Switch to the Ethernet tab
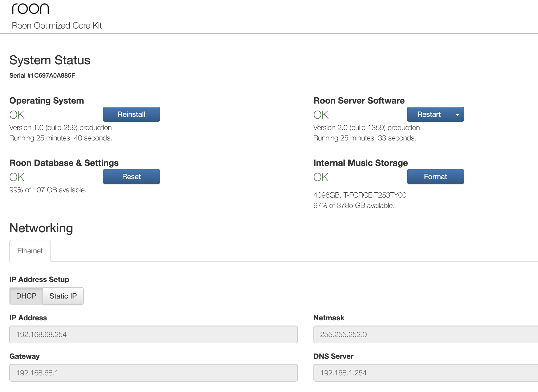Viewport: 538px width, 392px height. point(30,251)
